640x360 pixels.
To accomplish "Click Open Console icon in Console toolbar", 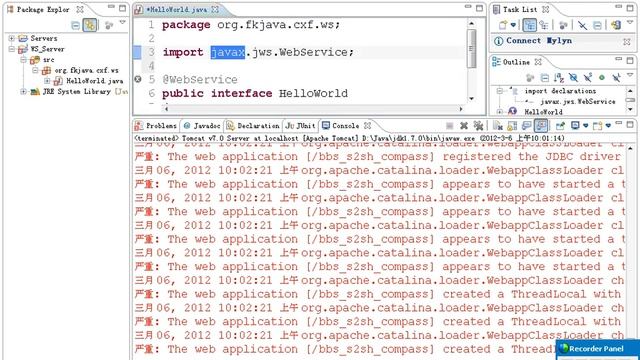I will (x=598, y=126).
